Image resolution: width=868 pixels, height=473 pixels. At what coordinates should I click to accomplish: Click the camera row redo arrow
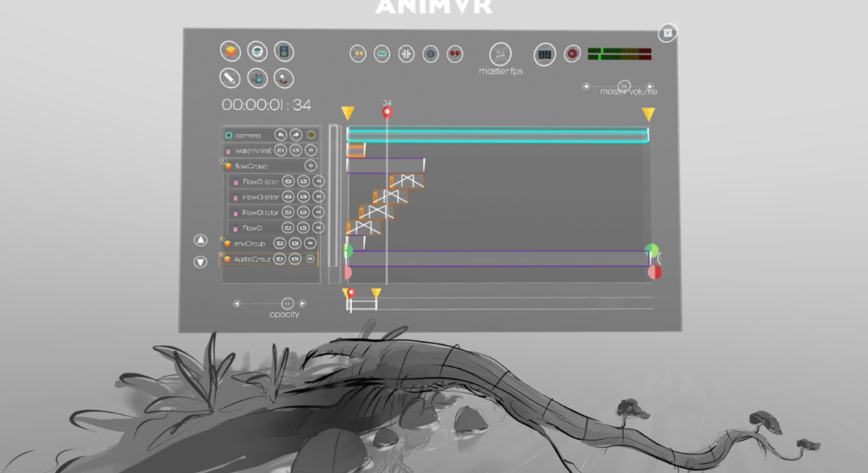coord(296,135)
